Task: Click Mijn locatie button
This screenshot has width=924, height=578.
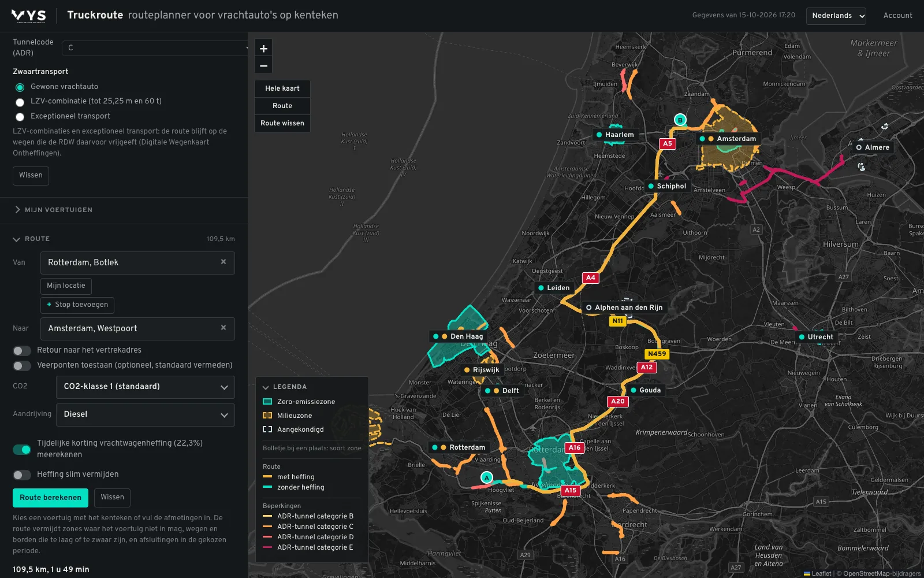Action: pos(66,286)
